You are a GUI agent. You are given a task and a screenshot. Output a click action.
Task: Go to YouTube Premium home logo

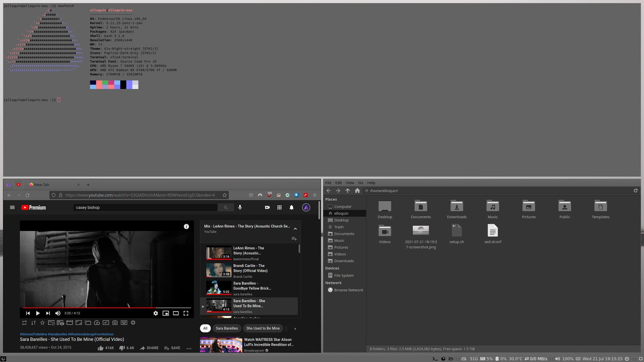point(34,207)
